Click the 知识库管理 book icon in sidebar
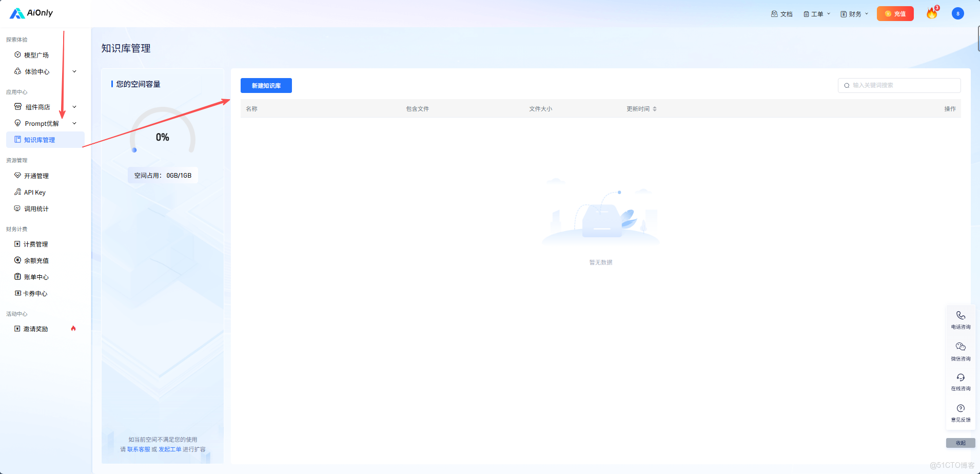 [17, 140]
